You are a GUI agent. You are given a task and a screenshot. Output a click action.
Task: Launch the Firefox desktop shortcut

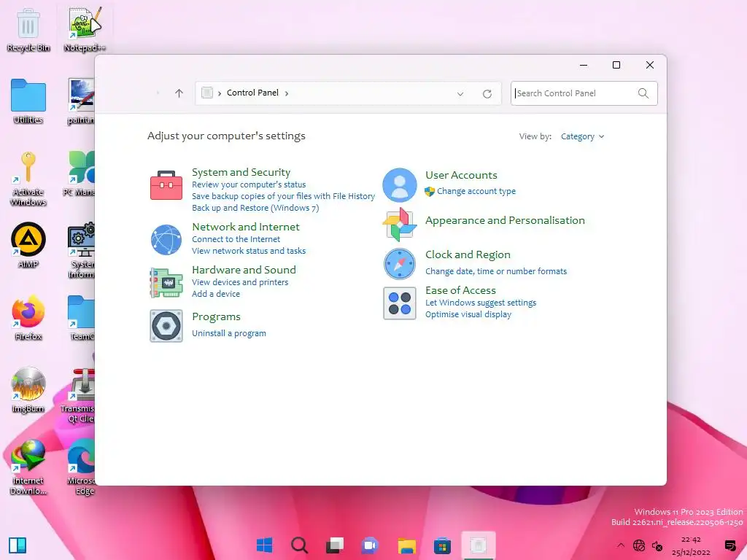pyautogui.click(x=28, y=318)
